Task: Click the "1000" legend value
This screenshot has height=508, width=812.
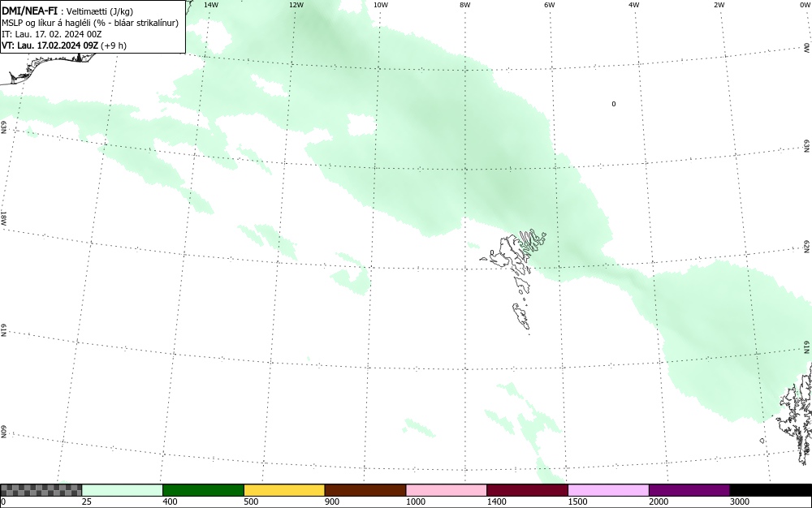Action: tap(415, 502)
